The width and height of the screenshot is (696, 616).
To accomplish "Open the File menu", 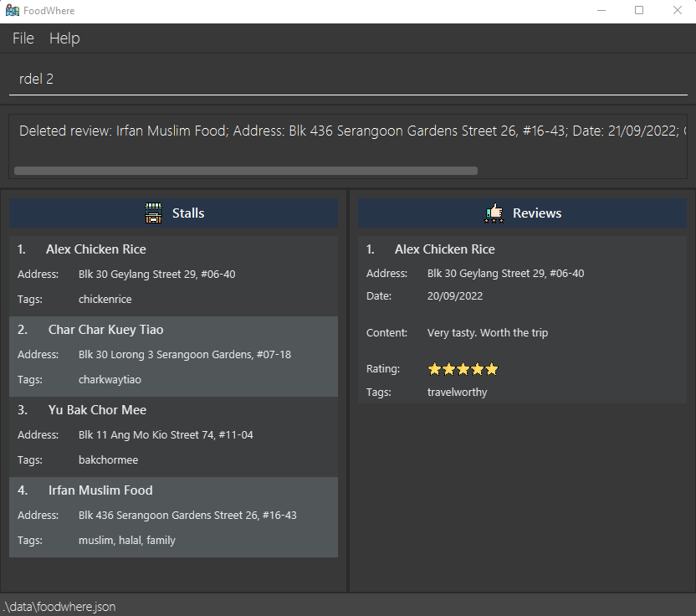I will point(23,38).
